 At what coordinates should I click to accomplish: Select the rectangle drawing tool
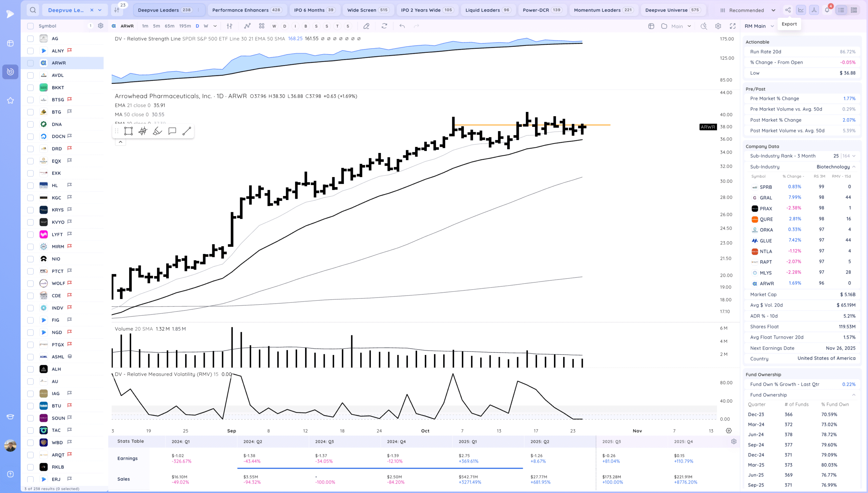point(128,131)
